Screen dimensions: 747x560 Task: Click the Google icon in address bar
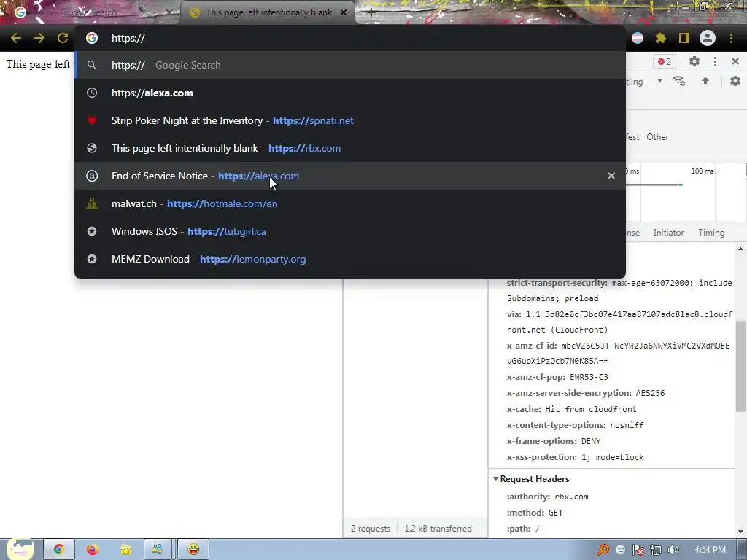91,38
